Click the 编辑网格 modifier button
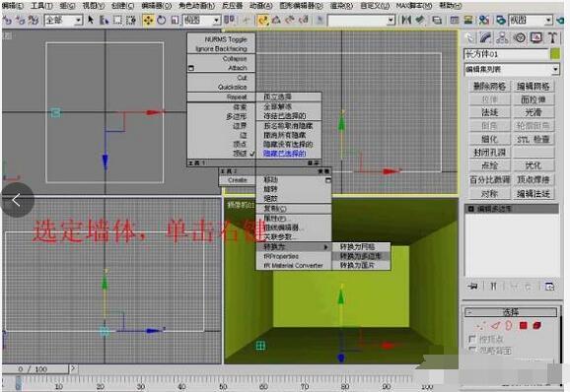The height and width of the screenshot is (392, 570). [534, 86]
